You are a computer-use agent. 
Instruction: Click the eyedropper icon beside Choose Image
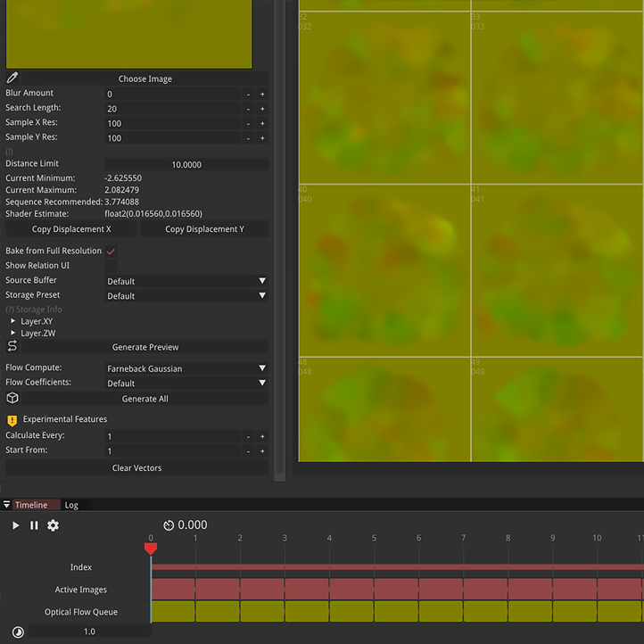[x=12, y=78]
